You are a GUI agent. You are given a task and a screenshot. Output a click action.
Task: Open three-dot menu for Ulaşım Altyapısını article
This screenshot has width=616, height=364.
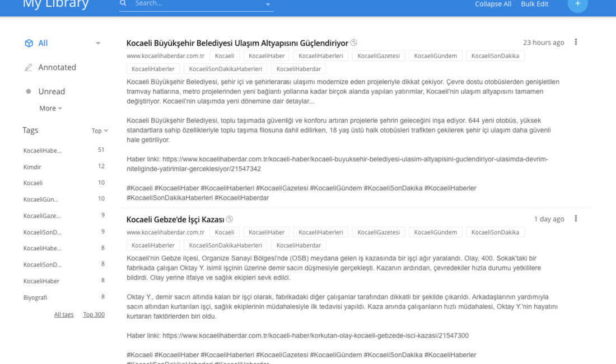tap(576, 43)
